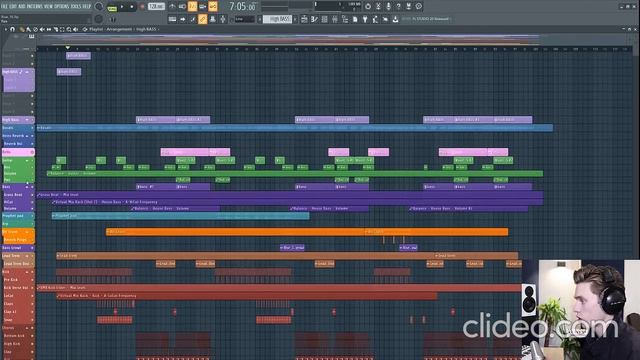640x360 pixels.
Task: Click the record button
Action: (142, 7)
